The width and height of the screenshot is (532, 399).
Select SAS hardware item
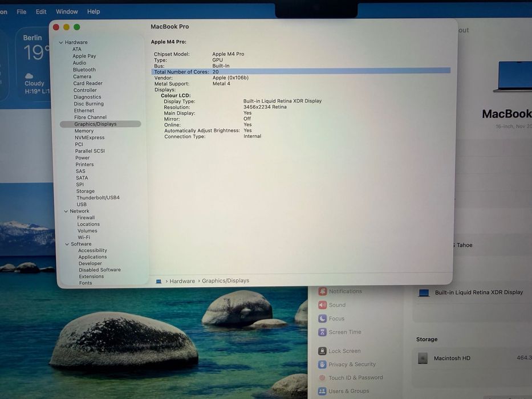point(80,171)
